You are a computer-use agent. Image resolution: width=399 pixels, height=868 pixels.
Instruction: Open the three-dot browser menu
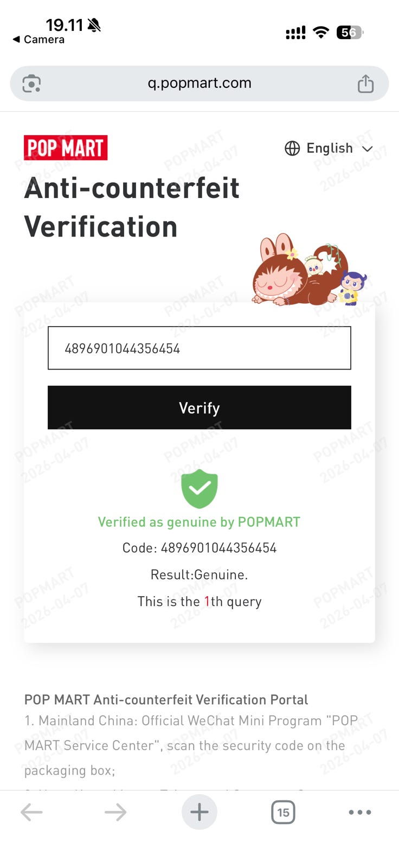[360, 812]
